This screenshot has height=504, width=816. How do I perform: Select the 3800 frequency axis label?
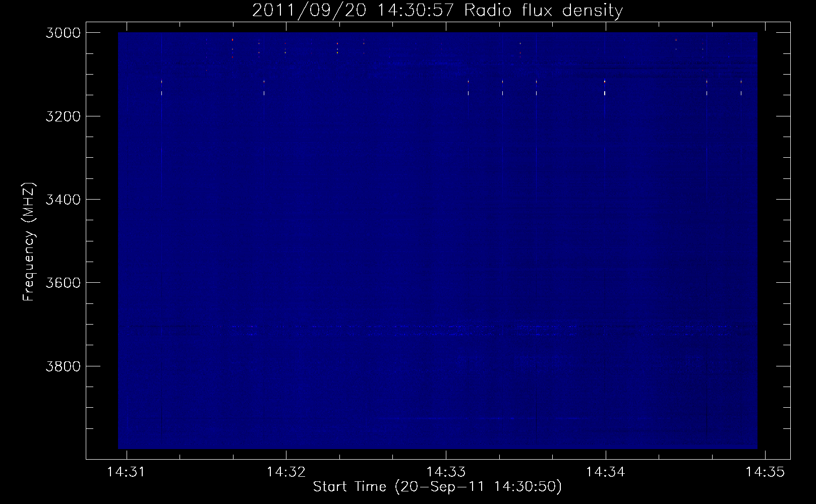63,366
